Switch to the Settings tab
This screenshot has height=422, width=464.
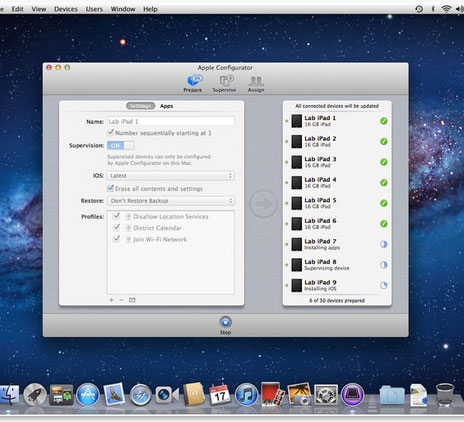point(140,106)
